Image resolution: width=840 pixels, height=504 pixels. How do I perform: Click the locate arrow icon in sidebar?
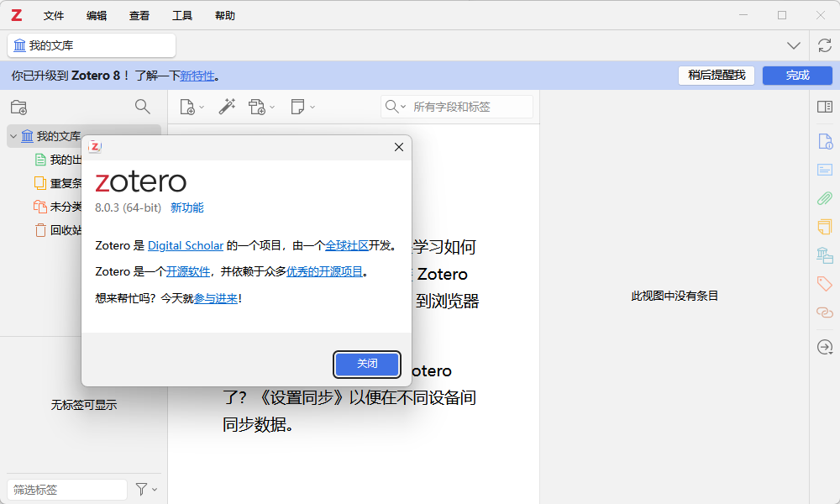[x=825, y=347]
